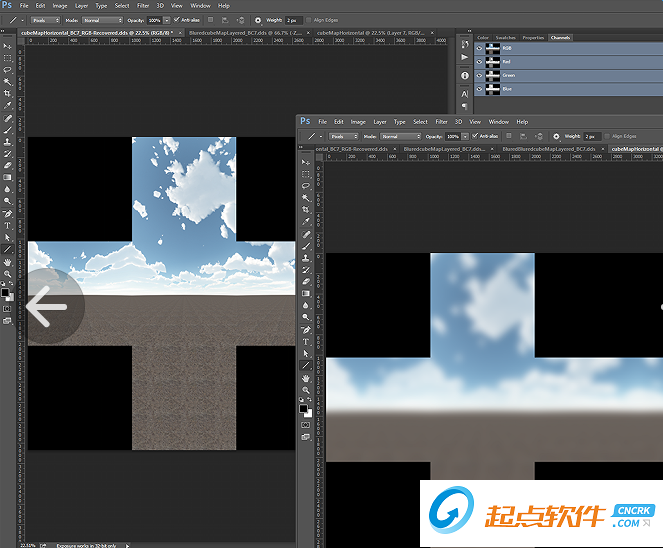Select the Eyedropper tool in left toolbar
Image resolution: width=663 pixels, height=548 pixels.
[7, 105]
